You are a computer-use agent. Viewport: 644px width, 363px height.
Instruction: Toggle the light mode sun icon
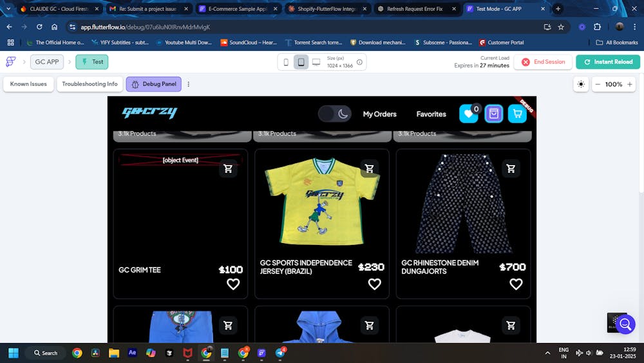pos(581,84)
